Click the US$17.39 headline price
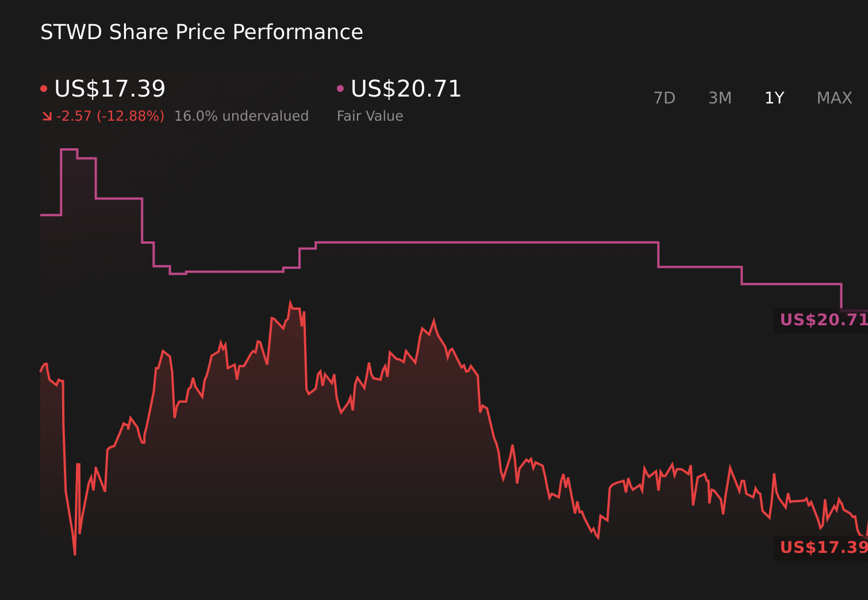The height and width of the screenshot is (600, 868). [x=109, y=89]
